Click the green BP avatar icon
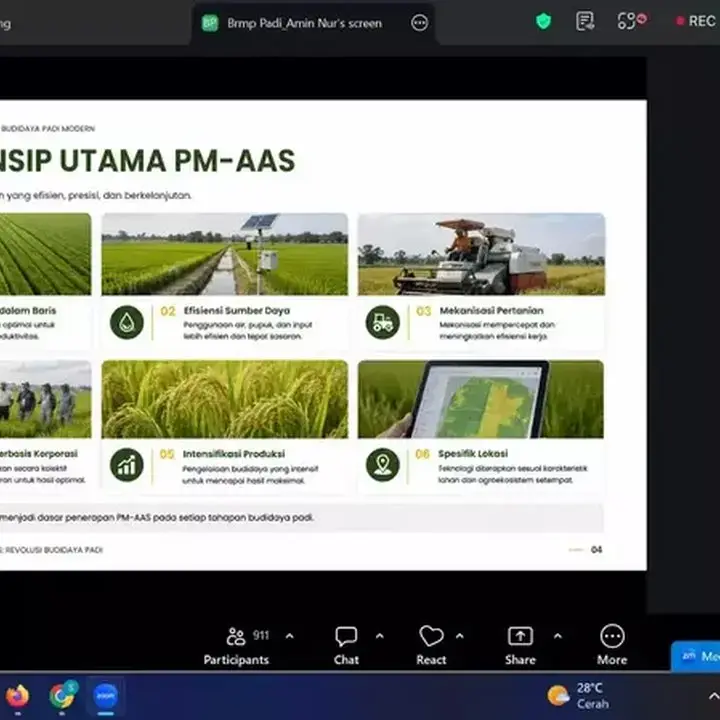The width and height of the screenshot is (720, 720). [x=210, y=23]
